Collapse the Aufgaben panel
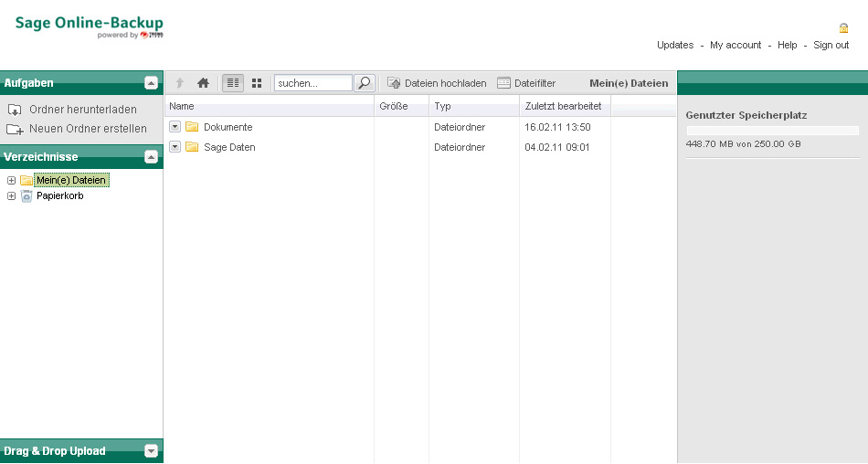The height and width of the screenshot is (464, 868). [x=151, y=83]
